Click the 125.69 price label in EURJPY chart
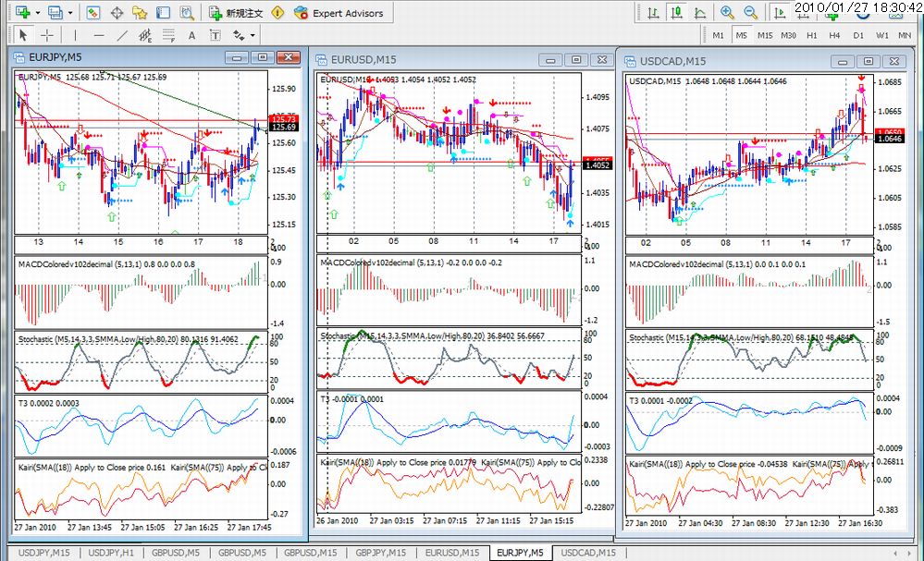 tap(284, 128)
